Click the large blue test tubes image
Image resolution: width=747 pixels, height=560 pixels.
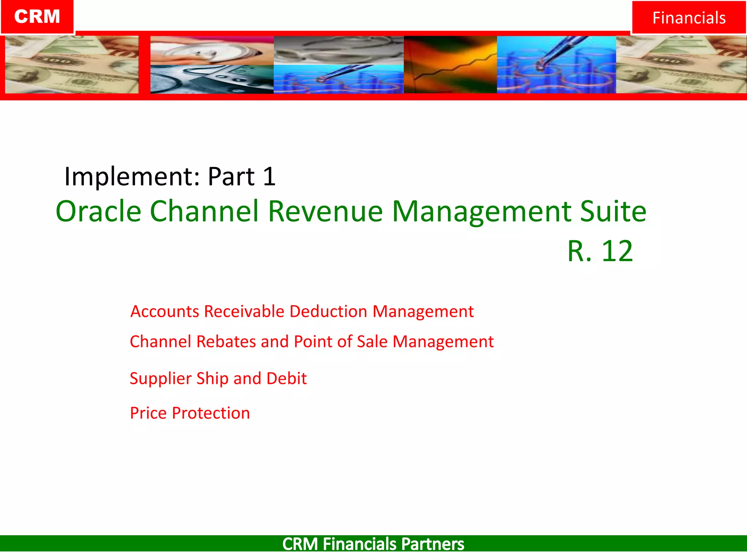tap(556, 65)
